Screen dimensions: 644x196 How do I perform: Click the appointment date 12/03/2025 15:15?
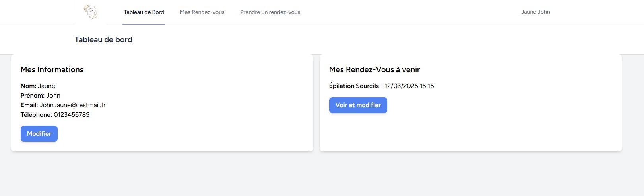(409, 86)
